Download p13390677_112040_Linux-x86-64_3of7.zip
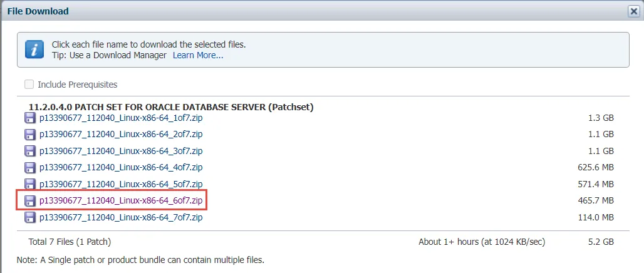 (x=121, y=151)
